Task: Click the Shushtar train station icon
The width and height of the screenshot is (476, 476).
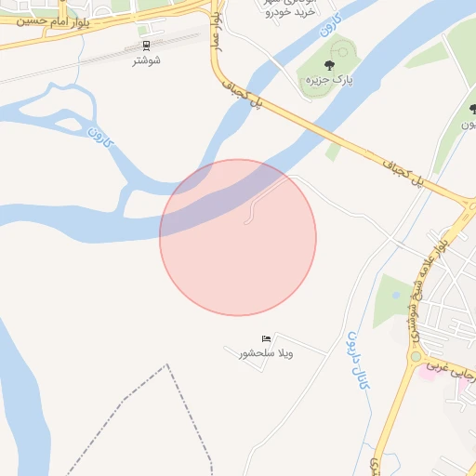Action: click(146, 46)
